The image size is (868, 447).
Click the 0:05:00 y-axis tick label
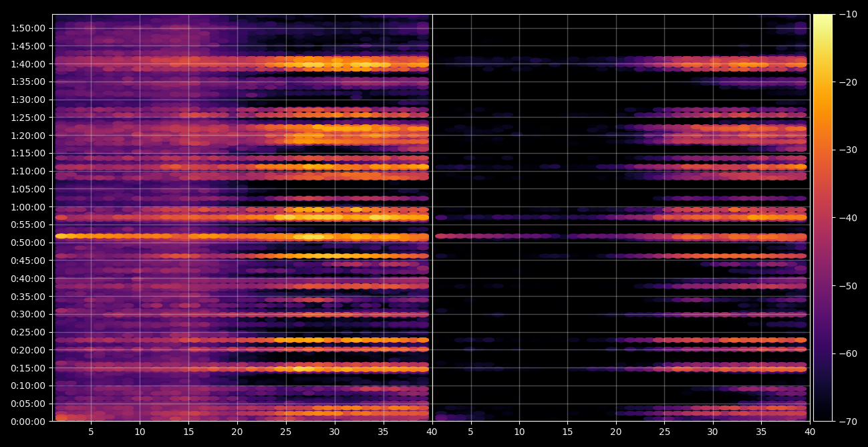point(27,404)
